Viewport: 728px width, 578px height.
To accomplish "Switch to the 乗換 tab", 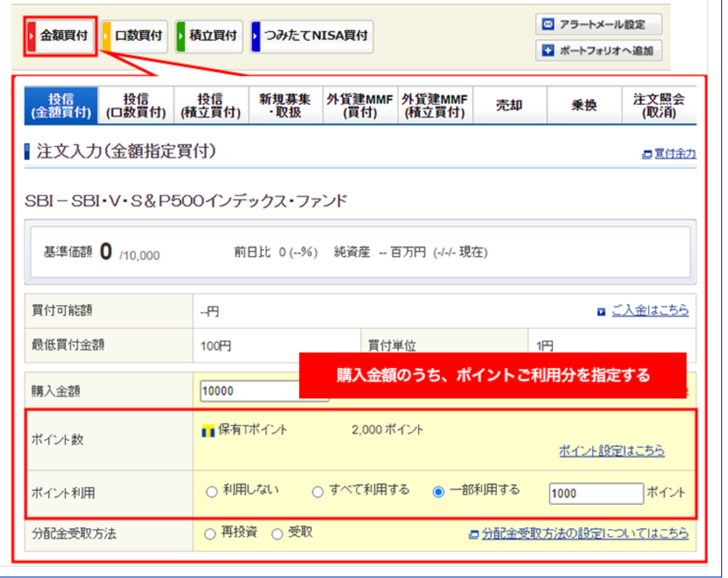I will pyautogui.click(x=584, y=106).
